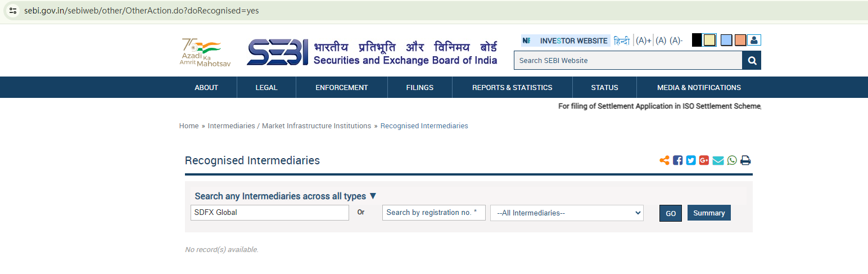Expand Search any Intermediaries across all types
The height and width of the screenshot is (274, 868).
(x=286, y=196)
